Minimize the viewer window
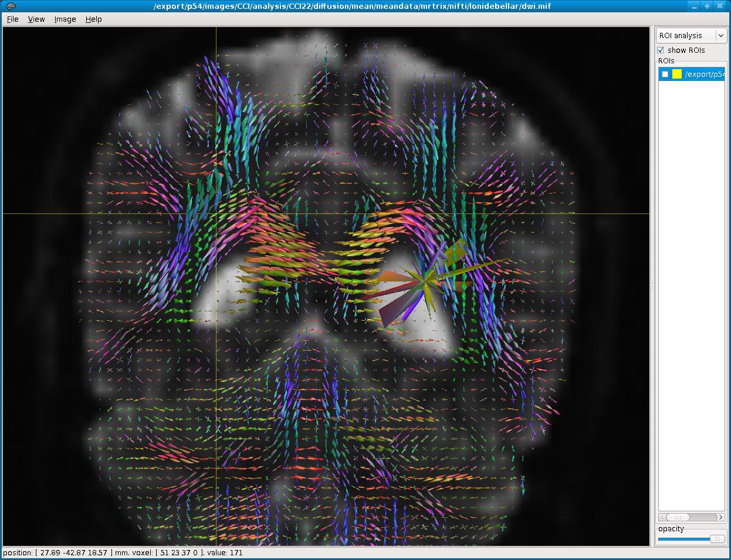The image size is (731, 560). pos(695,6)
